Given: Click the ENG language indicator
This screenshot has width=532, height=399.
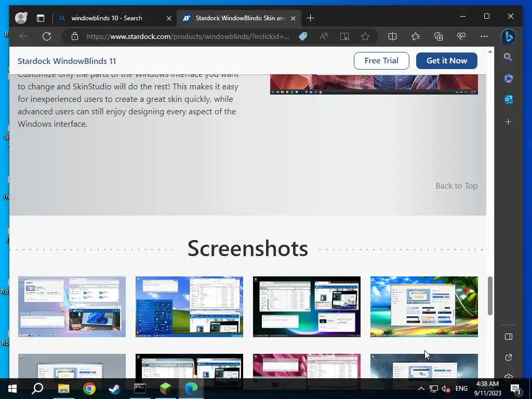Looking at the screenshot, I should (x=461, y=389).
